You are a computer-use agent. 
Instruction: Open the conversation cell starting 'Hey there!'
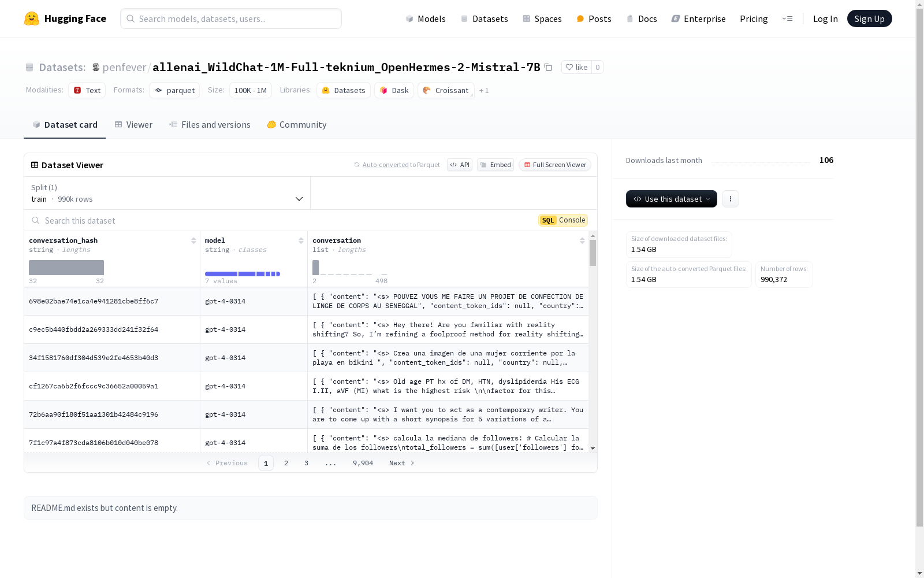[x=448, y=329]
